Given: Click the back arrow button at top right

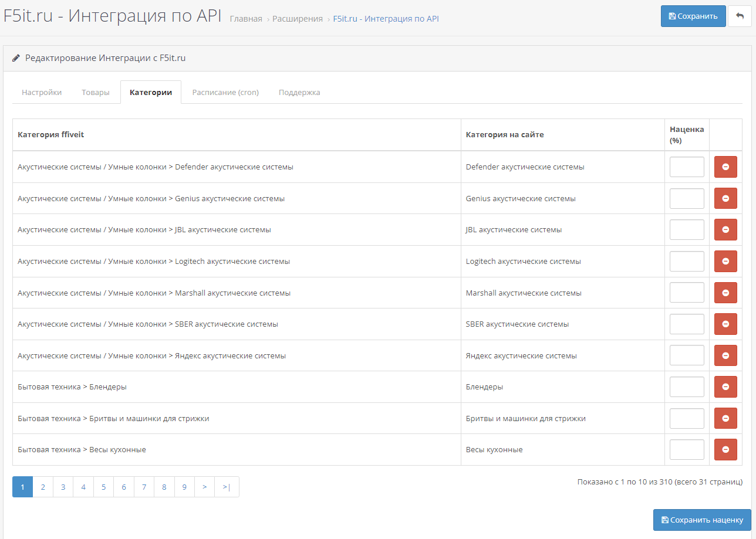Looking at the screenshot, I should (x=740, y=16).
